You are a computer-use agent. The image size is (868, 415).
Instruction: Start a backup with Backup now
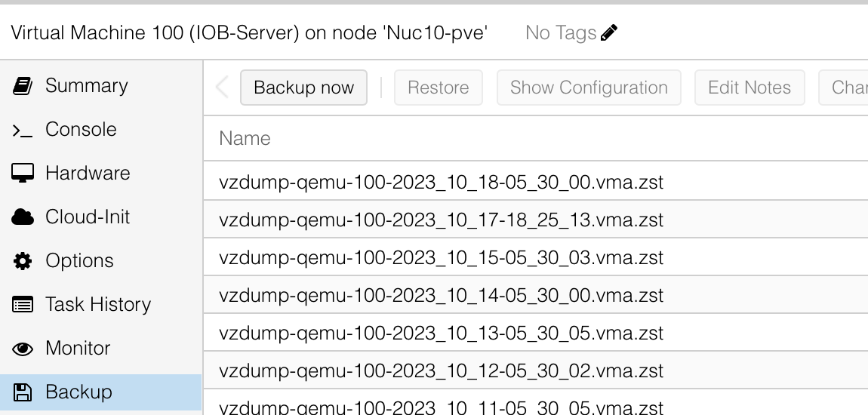303,88
